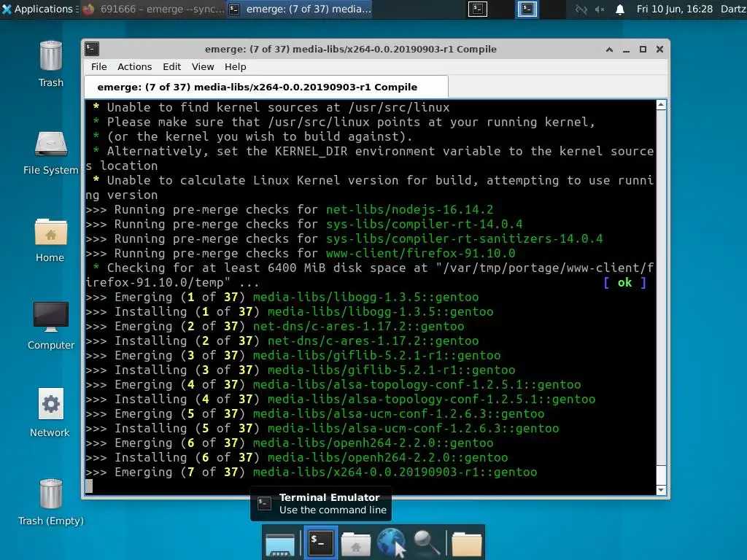This screenshot has width=747, height=560.
Task: Click Show Desktop icon in dock
Action: click(x=280, y=544)
